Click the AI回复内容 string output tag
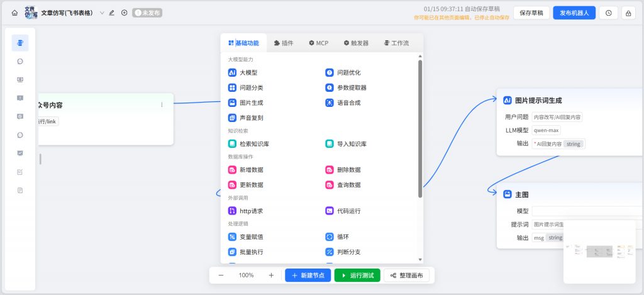Screen dimensions: 644x295 click(558, 144)
